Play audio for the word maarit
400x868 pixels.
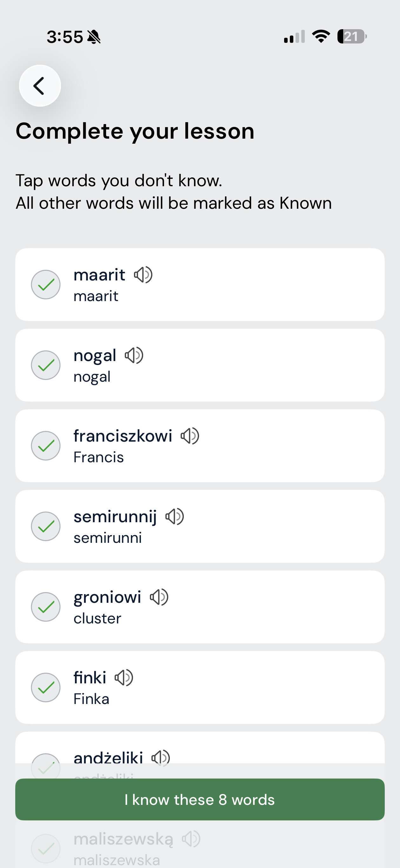pos(143,275)
